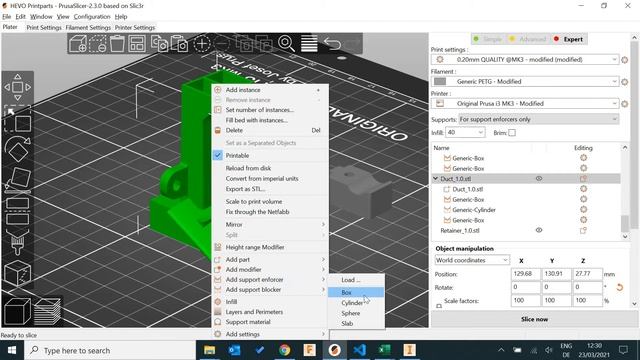The image size is (640, 360).
Task: Open the World coordinates dropdown
Action: (x=472, y=260)
